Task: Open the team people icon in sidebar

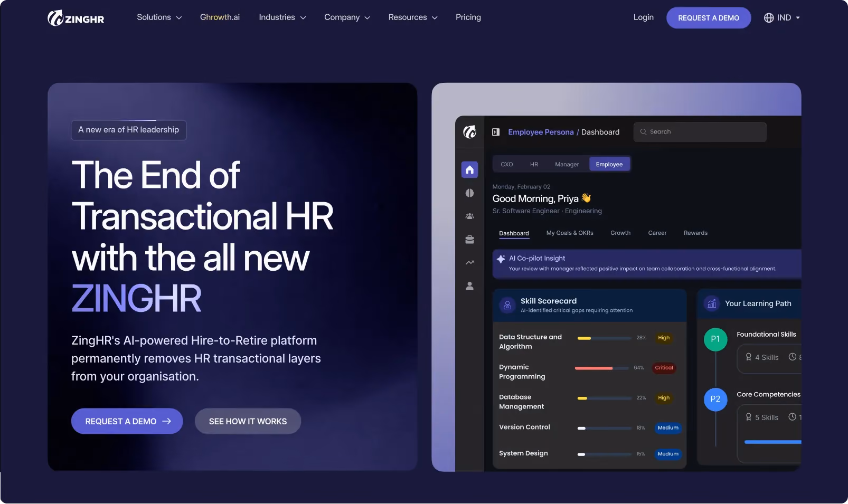Action: click(469, 216)
